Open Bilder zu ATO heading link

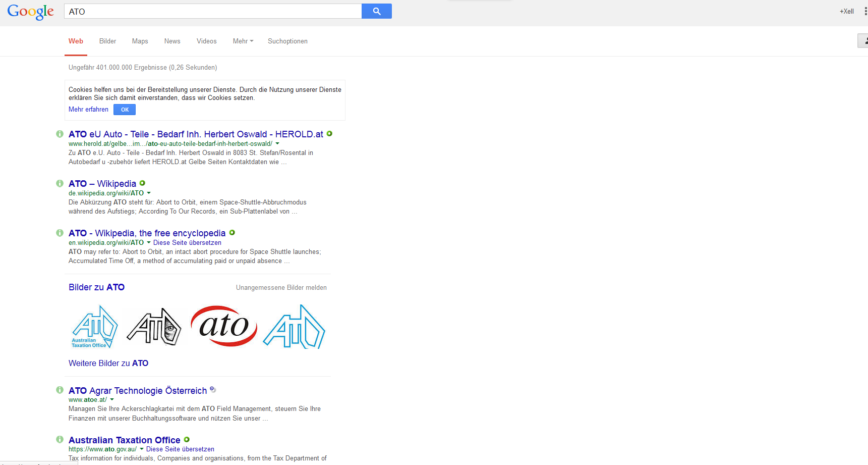96,287
